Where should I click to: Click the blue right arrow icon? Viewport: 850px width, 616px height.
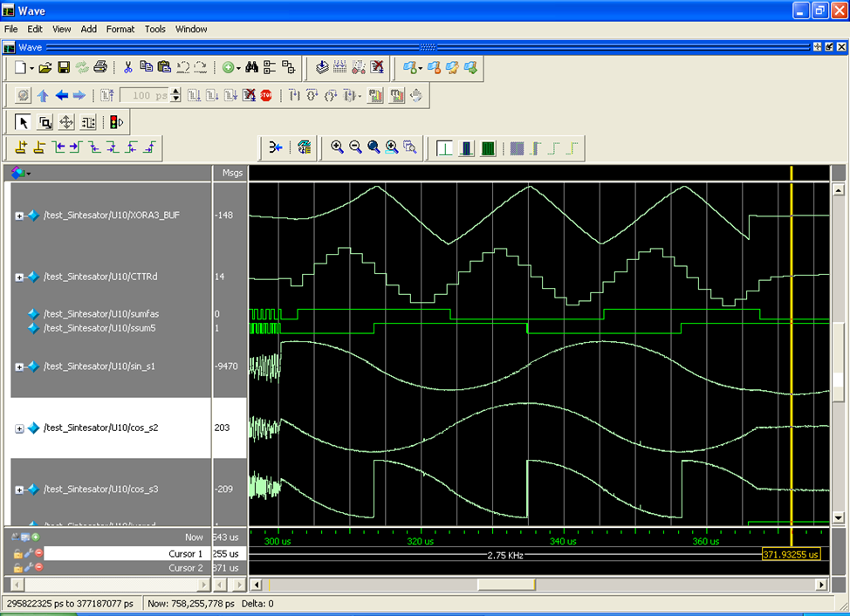pos(79,96)
